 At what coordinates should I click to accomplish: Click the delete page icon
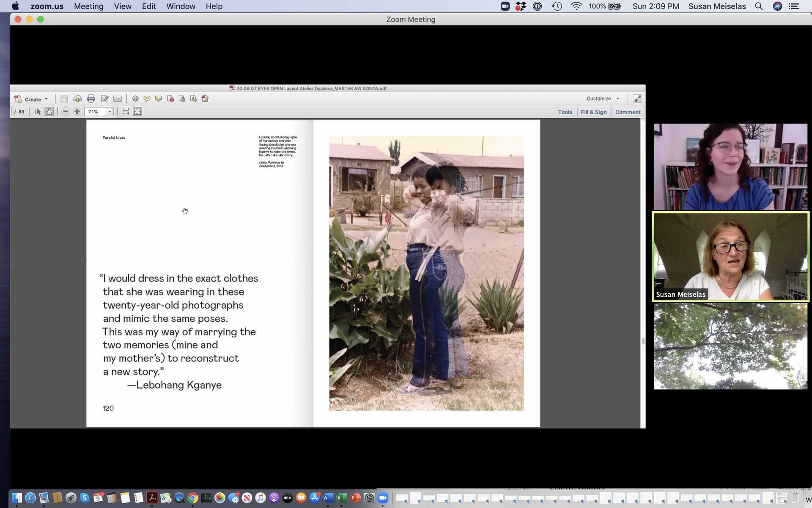[170, 99]
